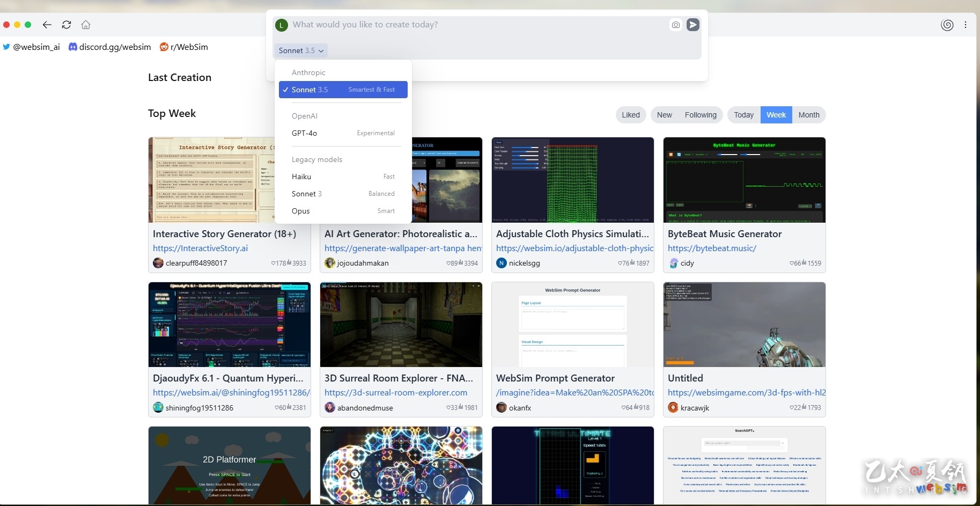Open Tetris Ultimate thumbnail

(573, 465)
